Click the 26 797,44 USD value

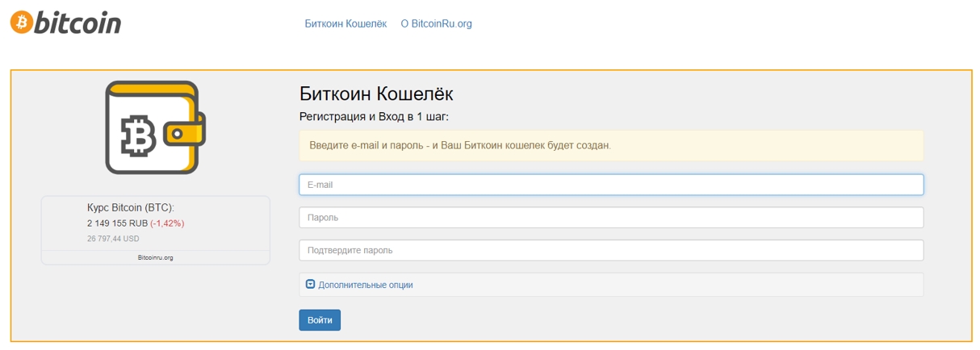(113, 239)
